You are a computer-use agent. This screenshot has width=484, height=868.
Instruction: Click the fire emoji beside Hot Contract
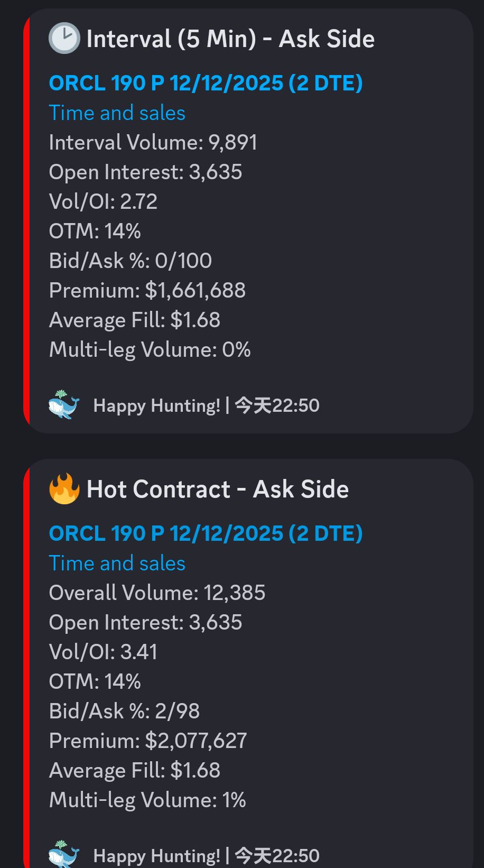[x=64, y=489]
